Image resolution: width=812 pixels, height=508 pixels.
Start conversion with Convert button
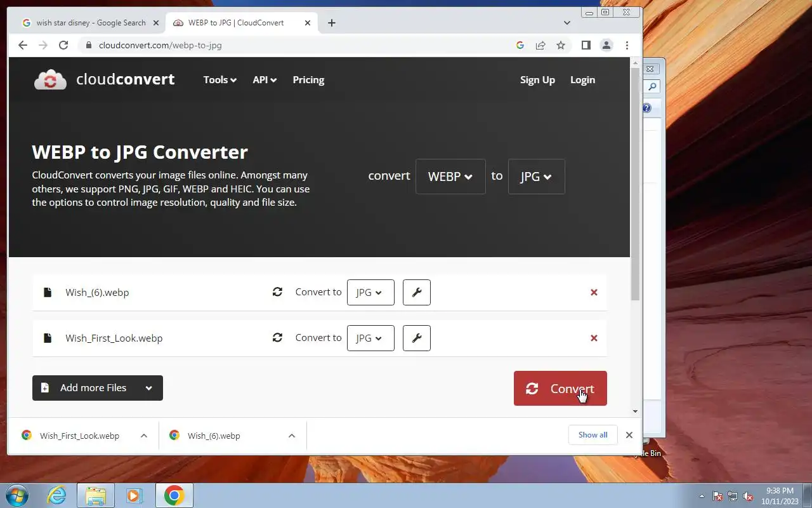560,388
